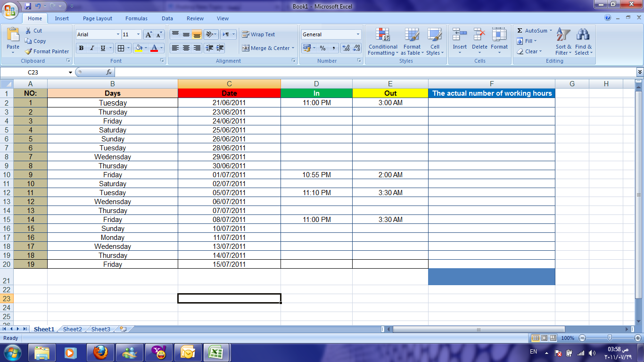This screenshot has height=362, width=644.
Task: Open Format as Table gallery
Action: click(412, 41)
